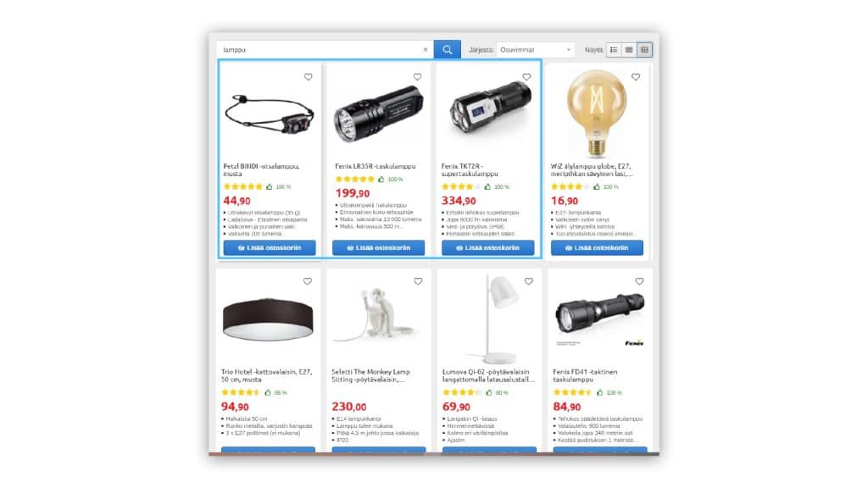Click the blue magnifier search button
This screenshot has height=488, width=868.
[x=447, y=50]
